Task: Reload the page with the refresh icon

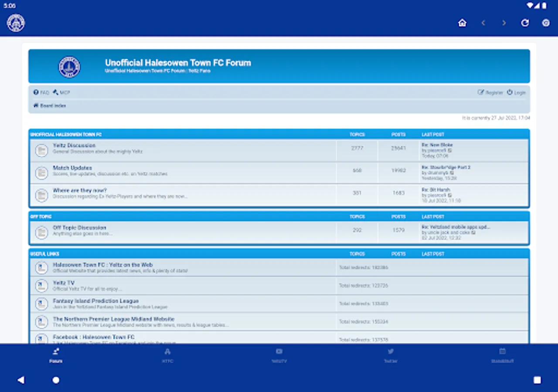Action: pos(525,23)
